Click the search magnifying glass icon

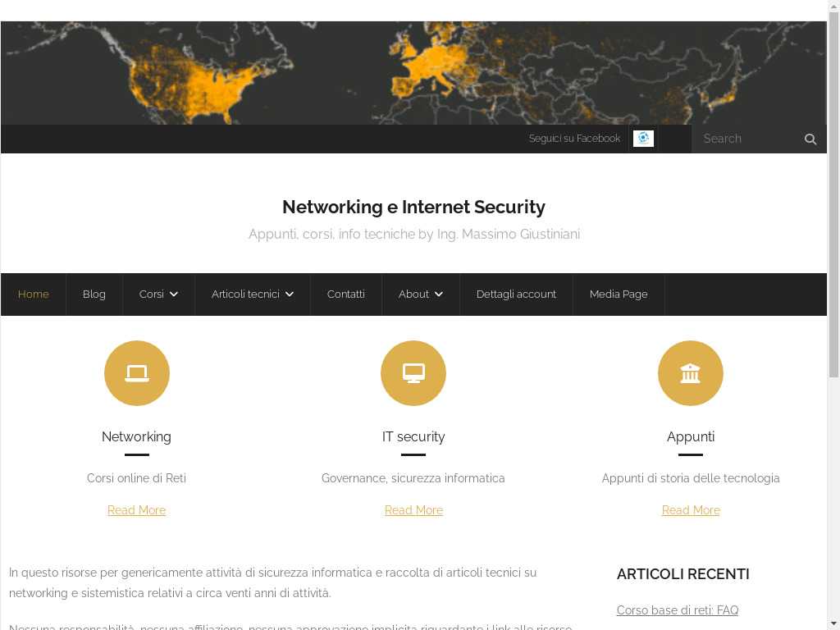810,139
